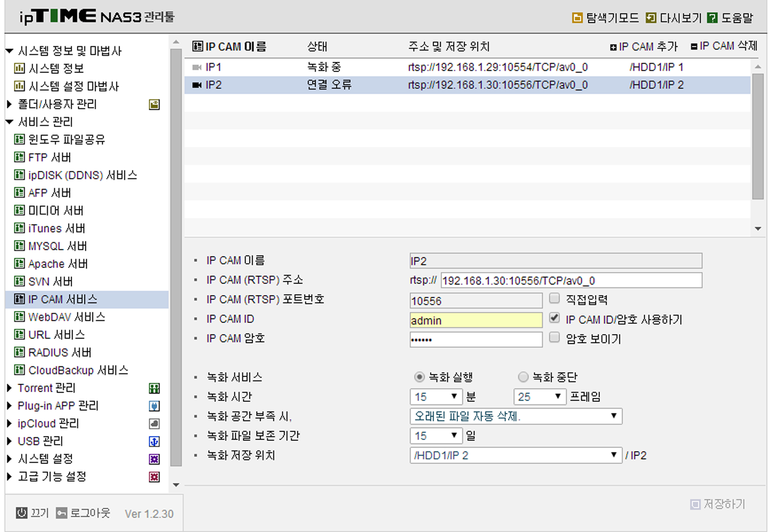Click the 다시보기 refresh icon
Image resolution: width=770 pixels, height=532 pixels.
tap(651, 18)
